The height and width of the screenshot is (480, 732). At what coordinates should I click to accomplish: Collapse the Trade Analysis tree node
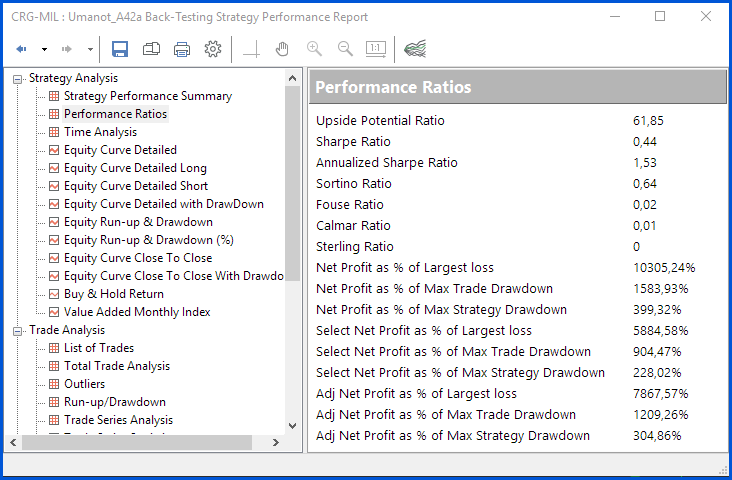pos(18,331)
